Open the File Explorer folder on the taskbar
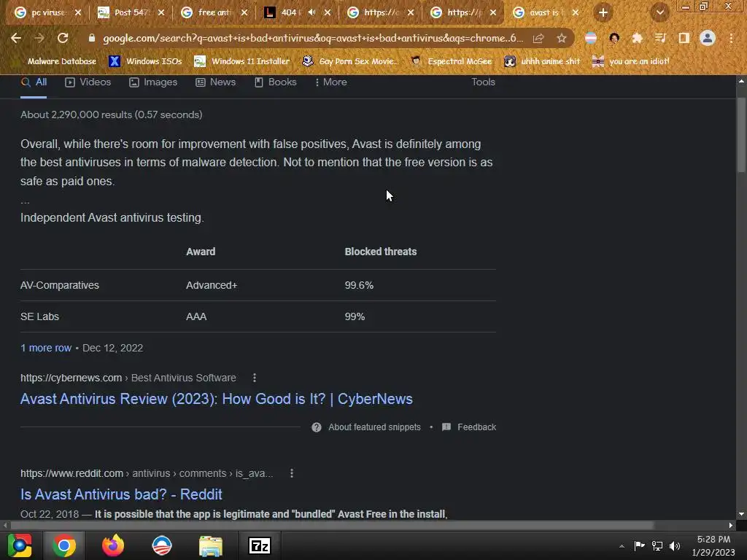This screenshot has height=560, width=747. pyautogui.click(x=211, y=545)
